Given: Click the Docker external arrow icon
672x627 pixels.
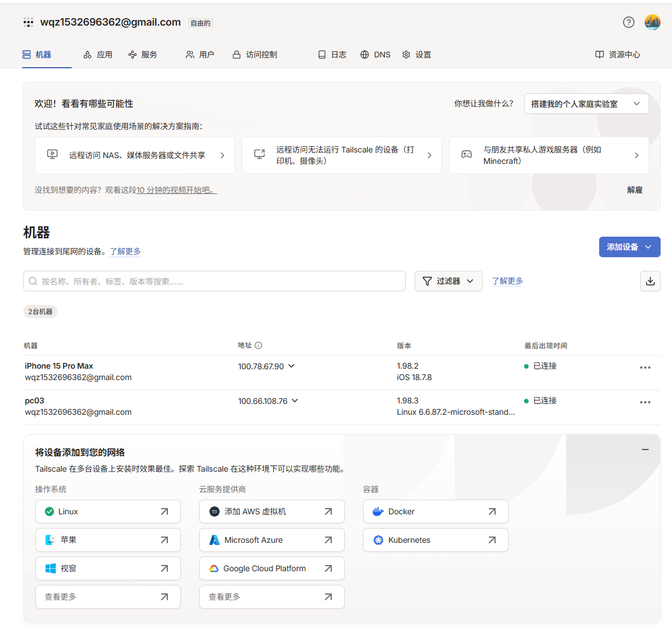Looking at the screenshot, I should [492, 511].
